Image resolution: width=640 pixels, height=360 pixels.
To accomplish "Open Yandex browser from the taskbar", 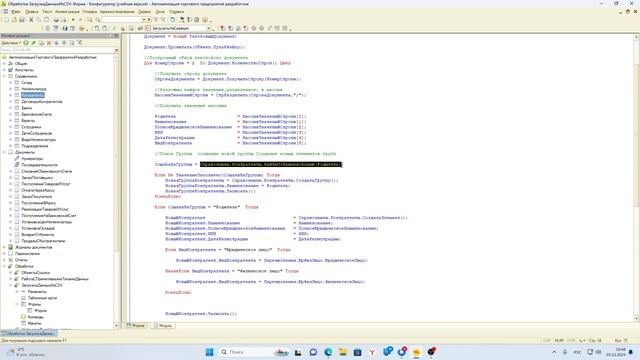I will [x=372, y=352].
